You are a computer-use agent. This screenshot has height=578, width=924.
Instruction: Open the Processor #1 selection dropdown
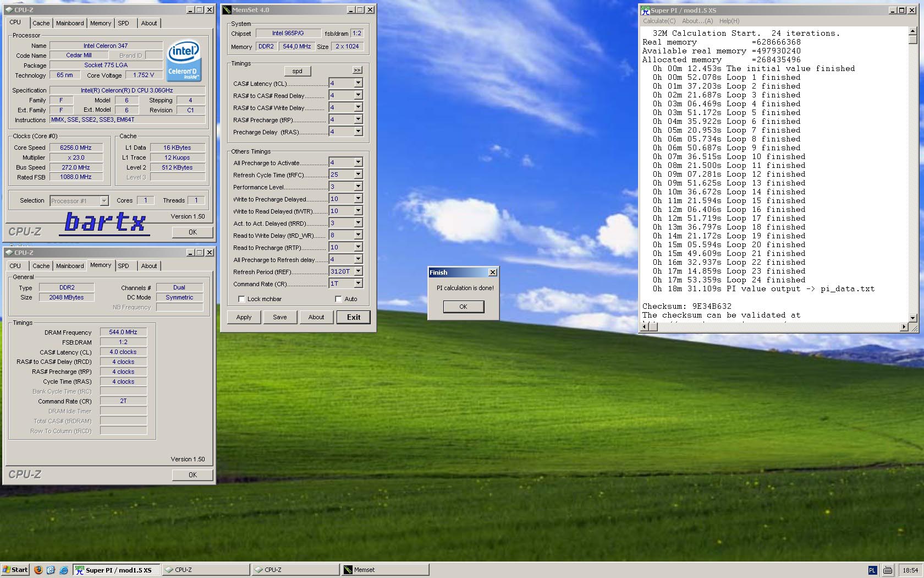pos(104,201)
